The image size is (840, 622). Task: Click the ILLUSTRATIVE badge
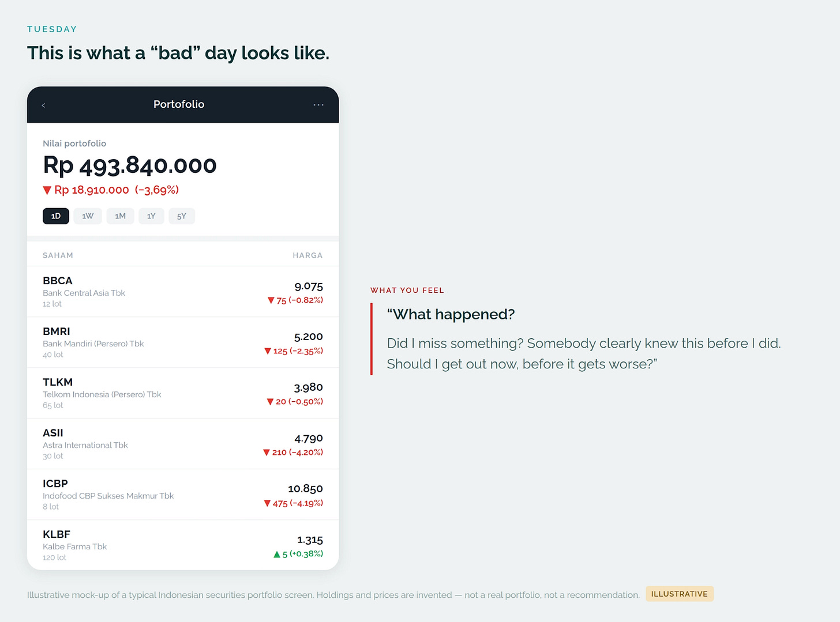680,594
